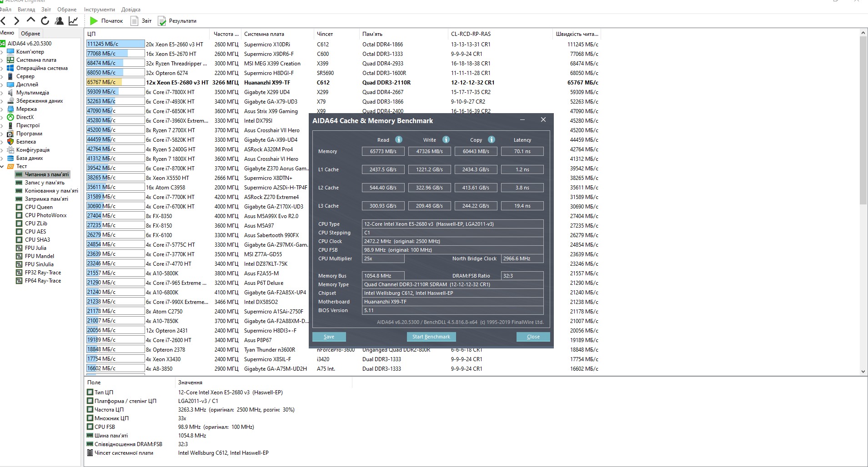The width and height of the screenshot is (868, 467).
Task: Expand the Конфігурація branch arrow
Action: pos(2,150)
